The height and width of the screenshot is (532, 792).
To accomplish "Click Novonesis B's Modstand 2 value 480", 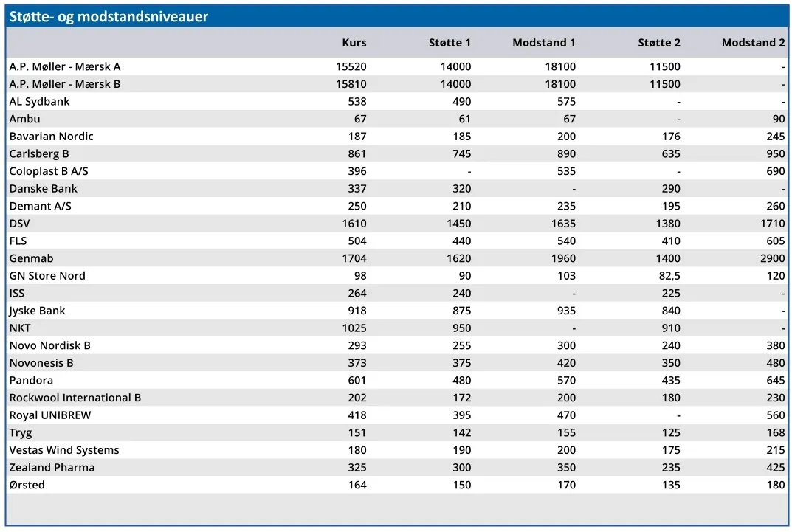I will (775, 362).
